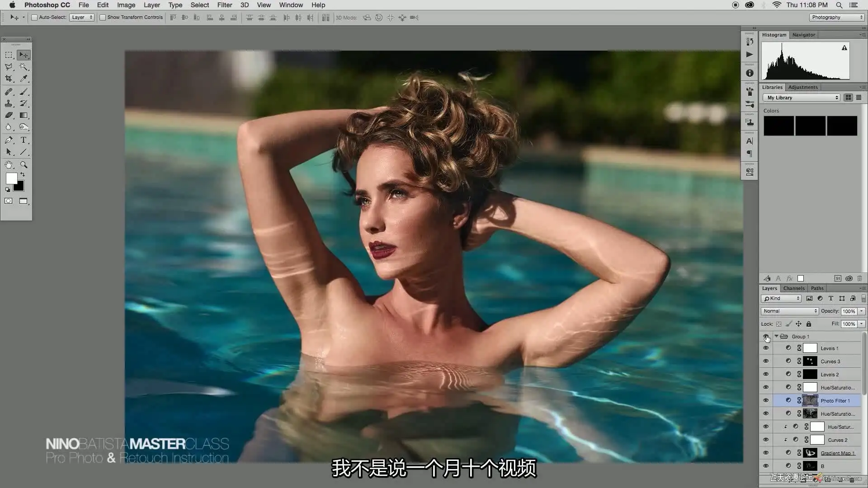Click the histogram cached data warning icon
868x488 pixels.
click(x=844, y=48)
